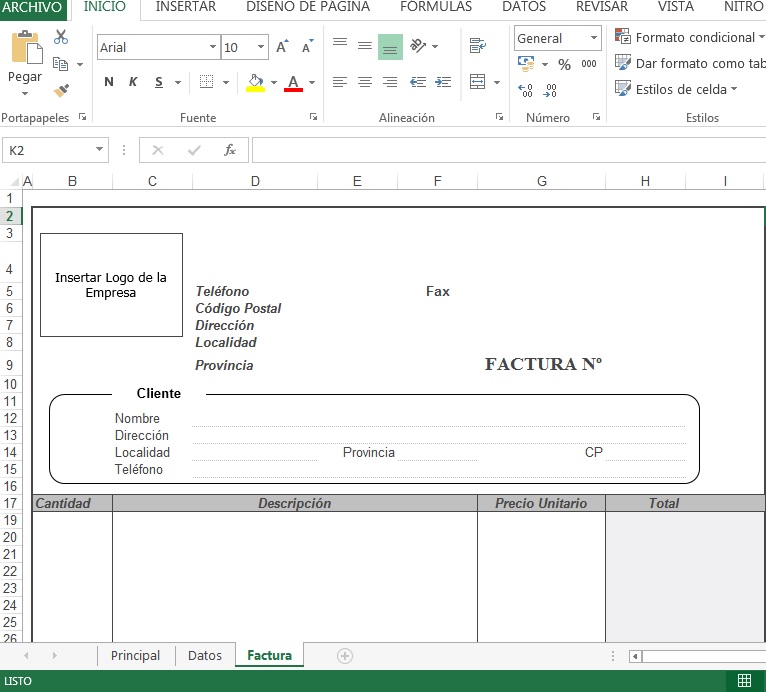Image resolution: width=766 pixels, height=692 pixels.
Task: Align text right
Action: click(x=389, y=82)
